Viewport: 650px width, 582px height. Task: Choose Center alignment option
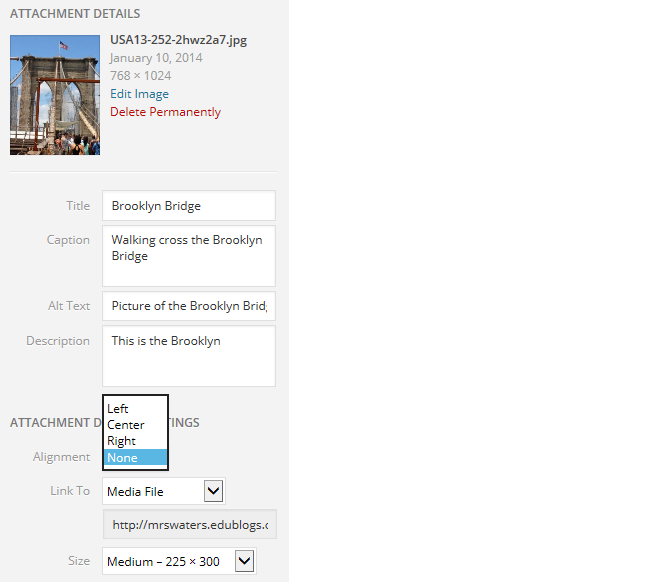(135, 425)
